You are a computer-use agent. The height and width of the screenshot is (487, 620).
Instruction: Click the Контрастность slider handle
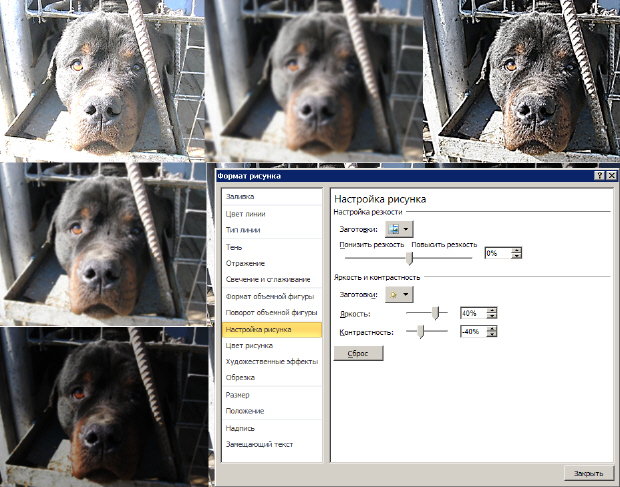pos(421,332)
